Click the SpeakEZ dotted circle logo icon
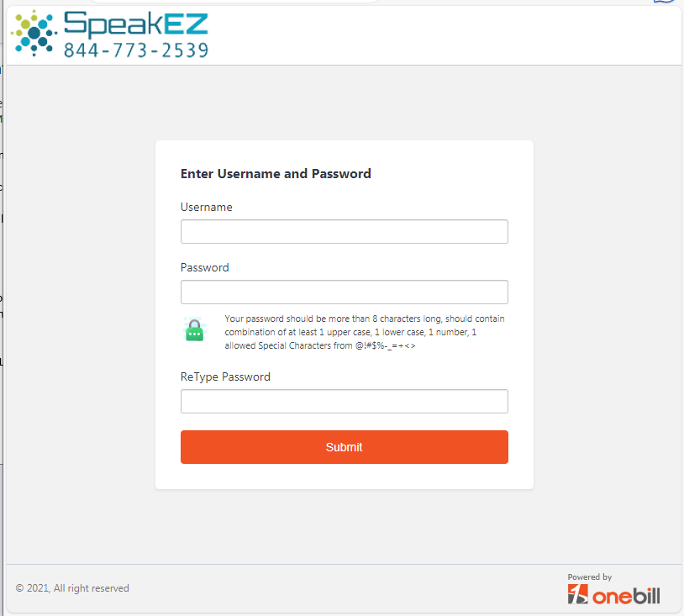This screenshot has width=684, height=616. 34,34
